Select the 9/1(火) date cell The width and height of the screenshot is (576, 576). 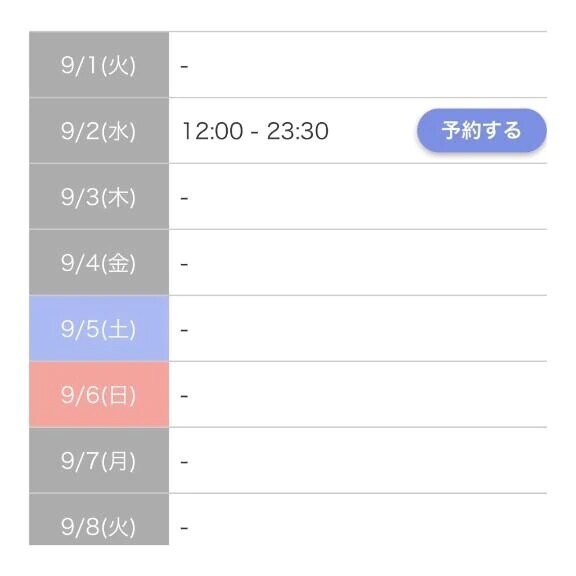(99, 65)
